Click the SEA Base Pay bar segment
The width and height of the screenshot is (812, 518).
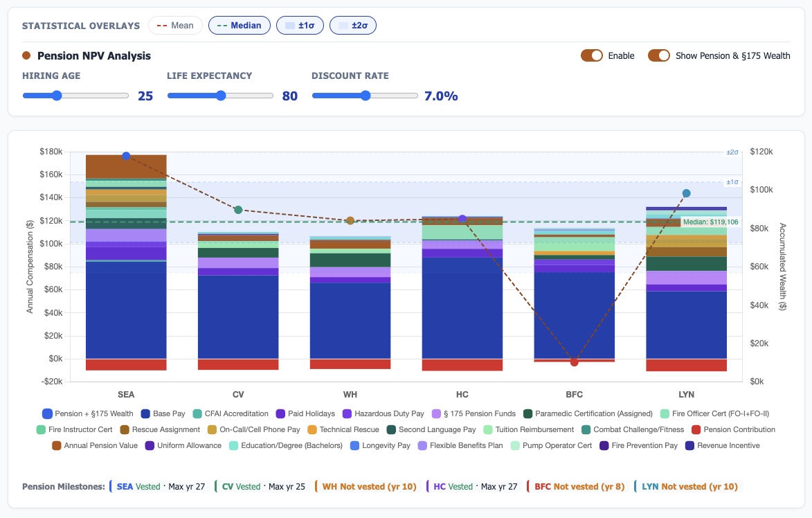126,310
